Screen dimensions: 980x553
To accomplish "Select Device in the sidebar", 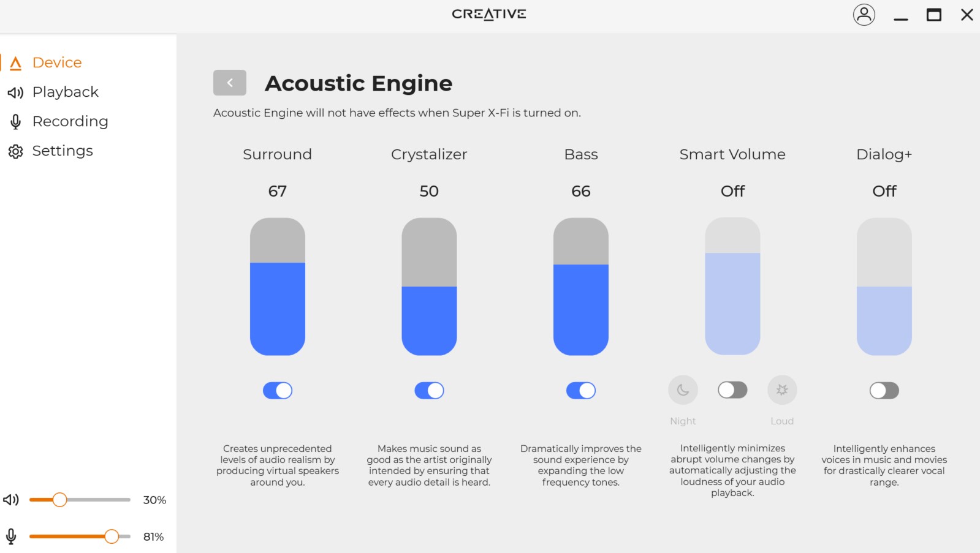I will [56, 62].
